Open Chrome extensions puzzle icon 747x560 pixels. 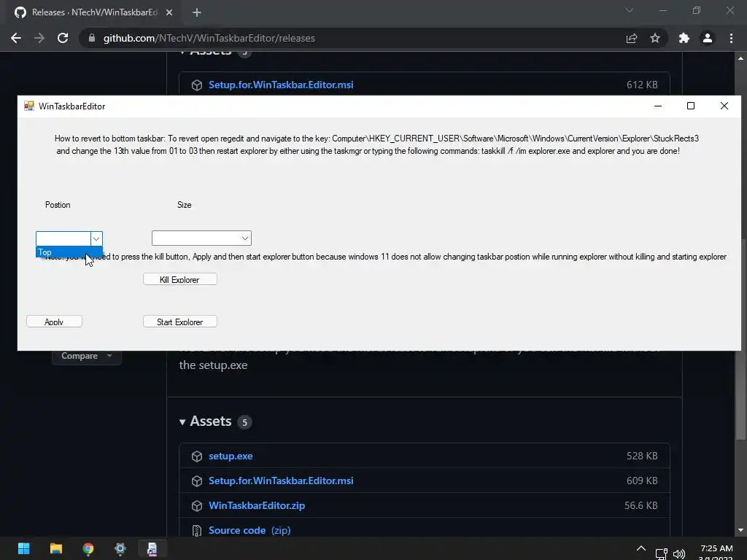[x=684, y=38]
